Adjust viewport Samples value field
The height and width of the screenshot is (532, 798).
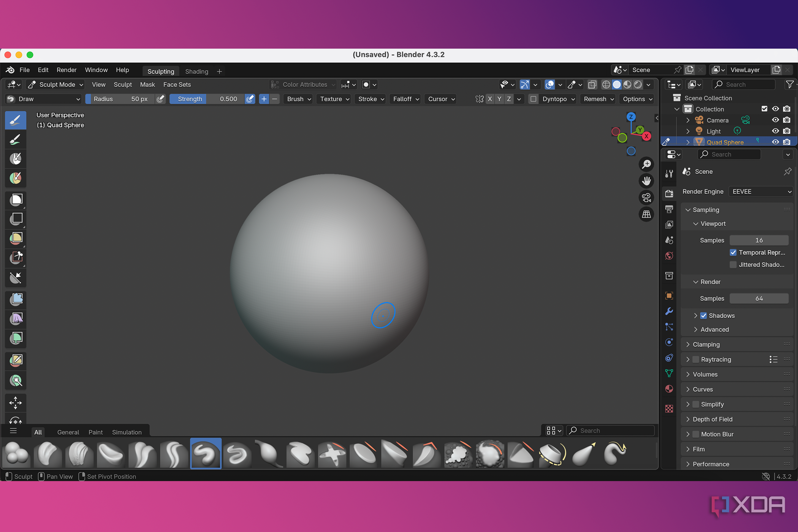[x=759, y=240]
